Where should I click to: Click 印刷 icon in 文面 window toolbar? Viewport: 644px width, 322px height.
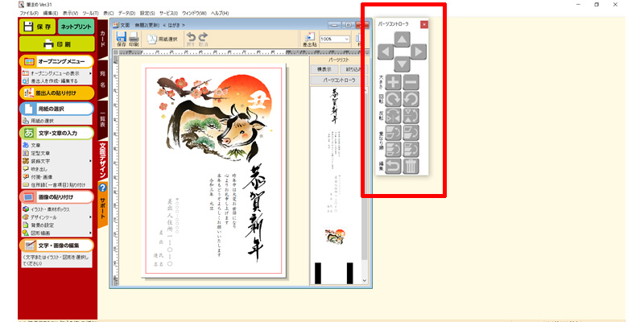[134, 39]
